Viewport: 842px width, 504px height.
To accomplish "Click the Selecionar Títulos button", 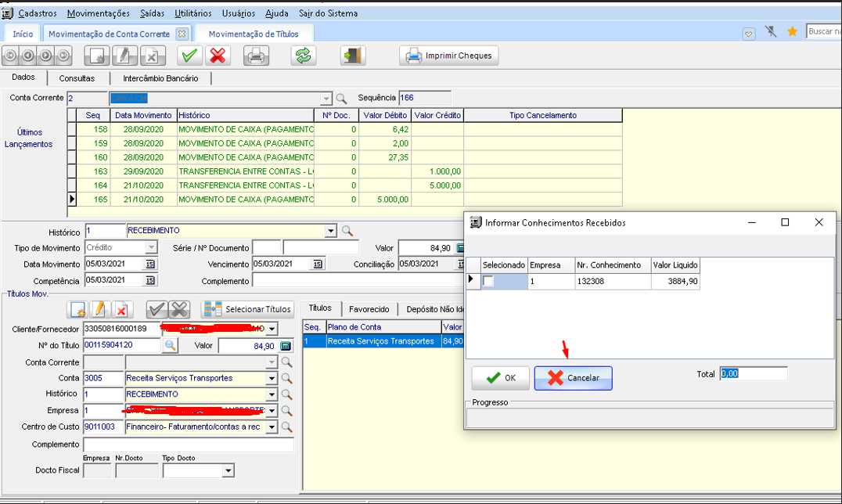I will pos(248,309).
